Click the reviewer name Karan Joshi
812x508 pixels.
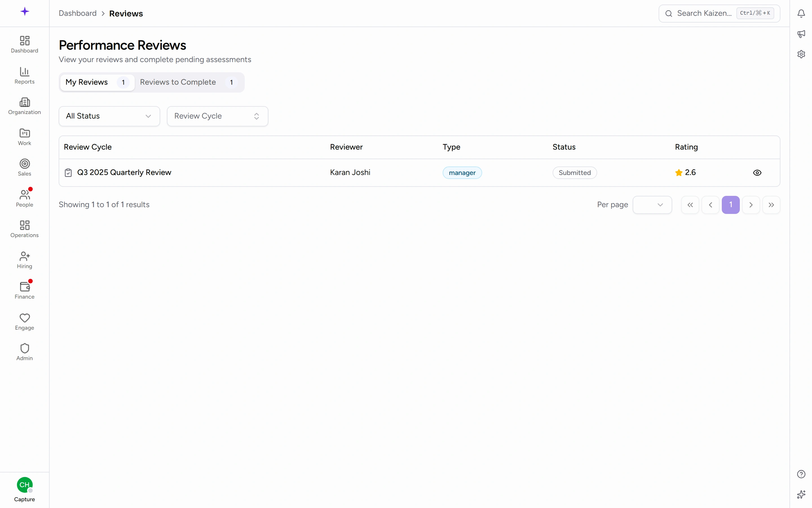tap(350, 173)
